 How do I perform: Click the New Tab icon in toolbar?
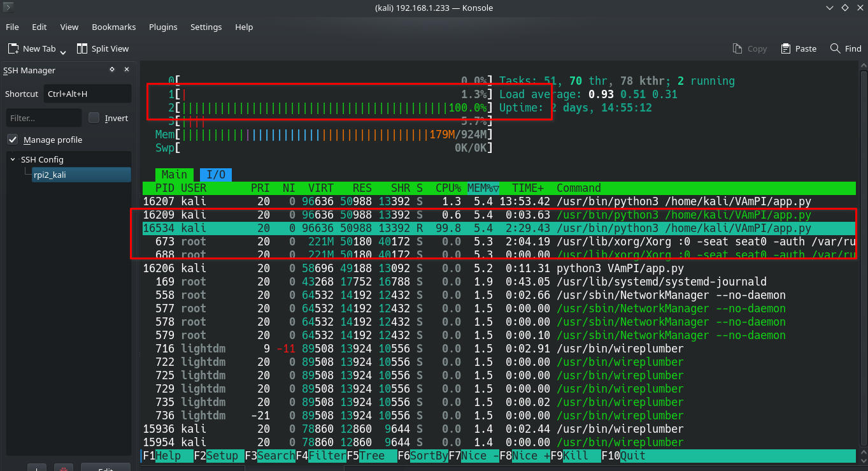pos(13,48)
